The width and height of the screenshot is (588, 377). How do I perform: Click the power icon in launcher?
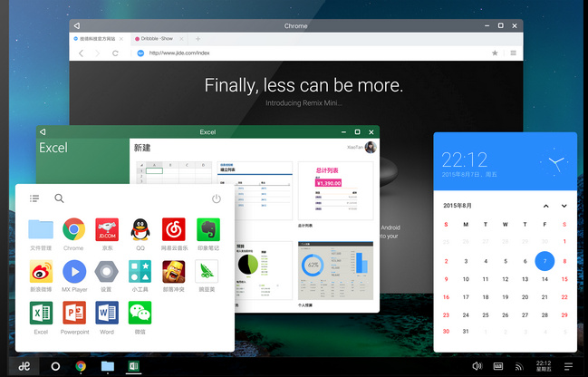coord(217,198)
